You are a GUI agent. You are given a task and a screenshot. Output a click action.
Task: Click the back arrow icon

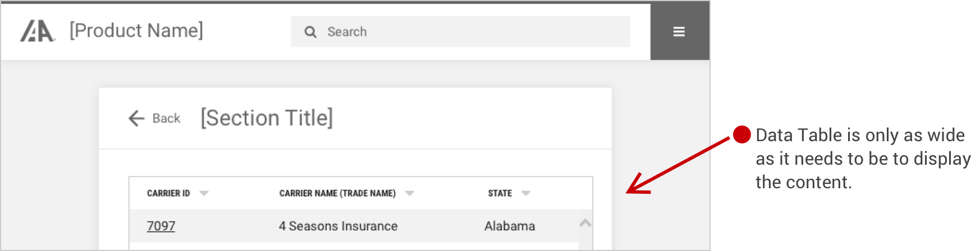point(136,118)
